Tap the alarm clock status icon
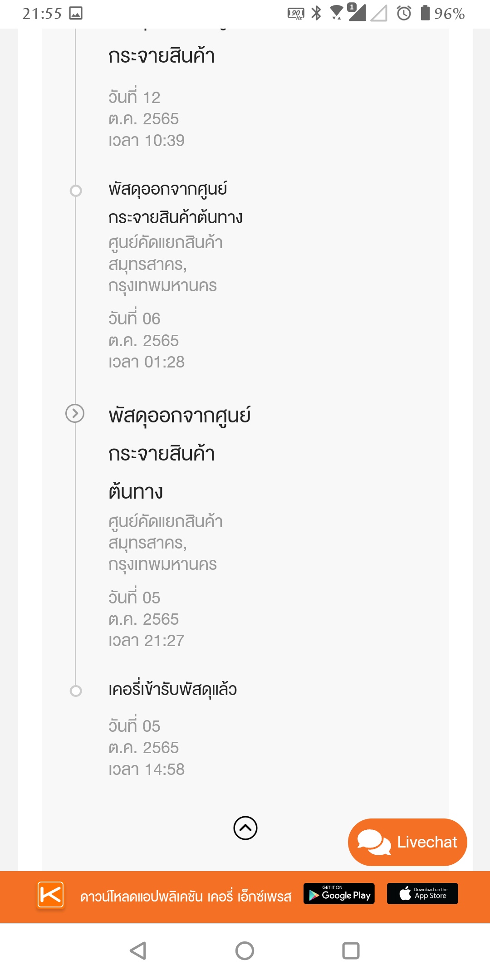Screen dimensions: 490x980 coord(404,13)
